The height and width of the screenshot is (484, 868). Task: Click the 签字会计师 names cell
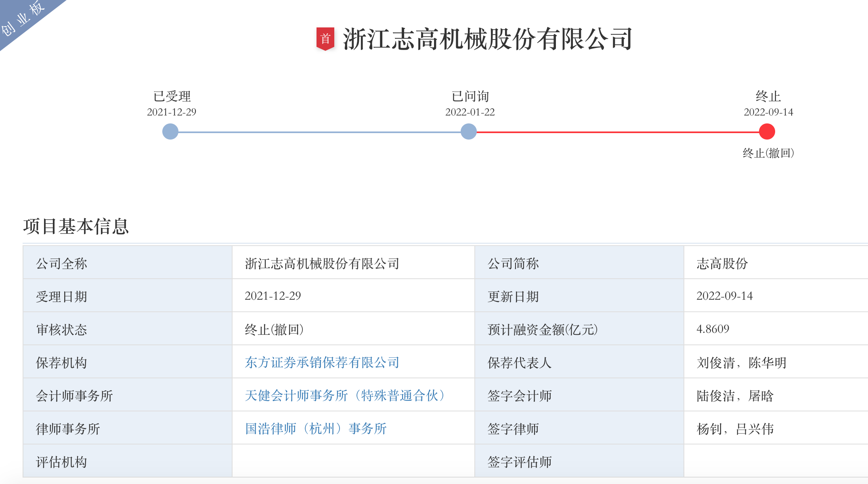coord(735,396)
